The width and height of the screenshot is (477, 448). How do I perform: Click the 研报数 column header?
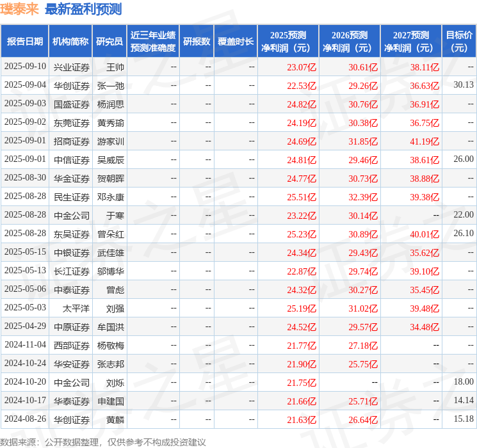click(x=197, y=42)
